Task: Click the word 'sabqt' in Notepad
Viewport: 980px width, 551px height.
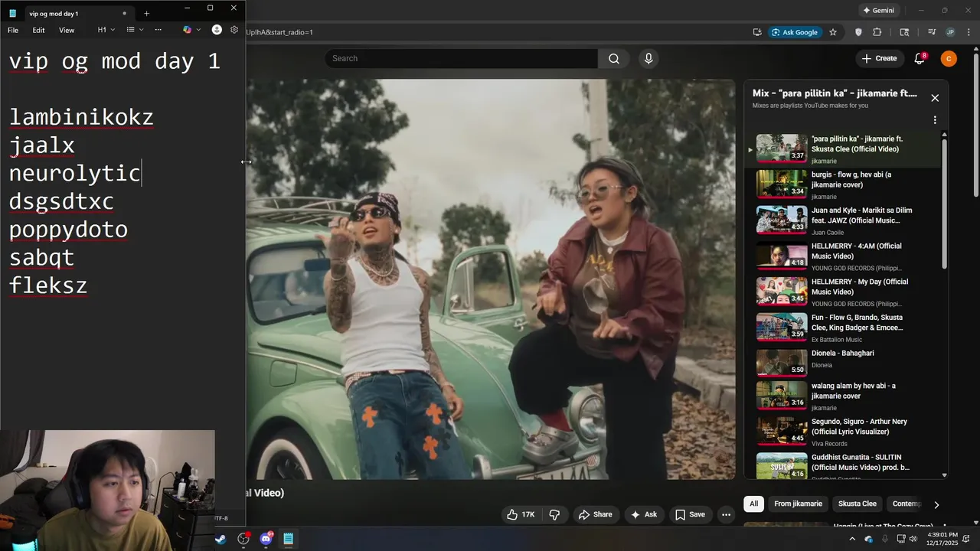Action: pos(41,258)
